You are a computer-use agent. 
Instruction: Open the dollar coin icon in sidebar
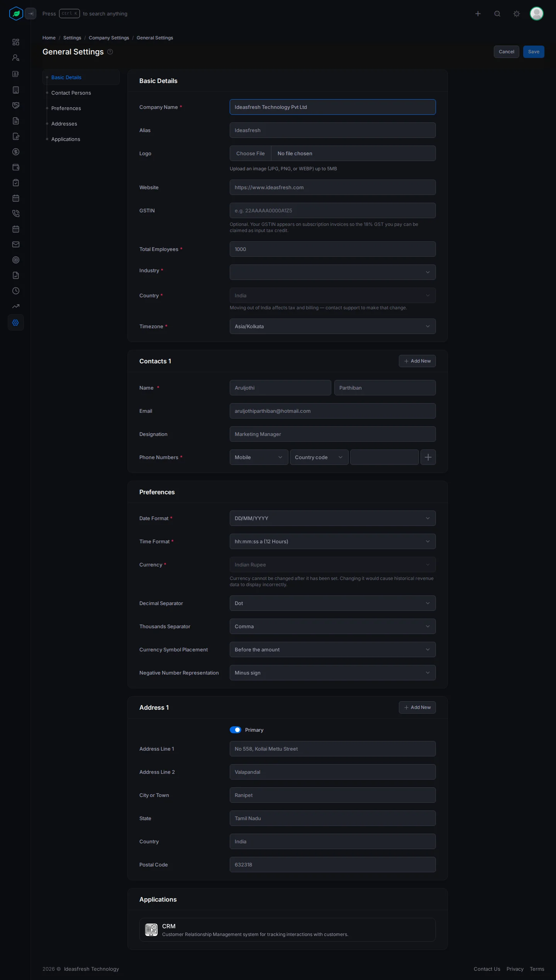tap(16, 152)
